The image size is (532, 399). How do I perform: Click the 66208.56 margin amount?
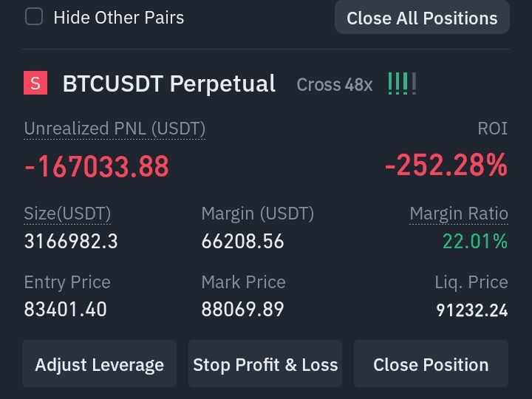242,241
